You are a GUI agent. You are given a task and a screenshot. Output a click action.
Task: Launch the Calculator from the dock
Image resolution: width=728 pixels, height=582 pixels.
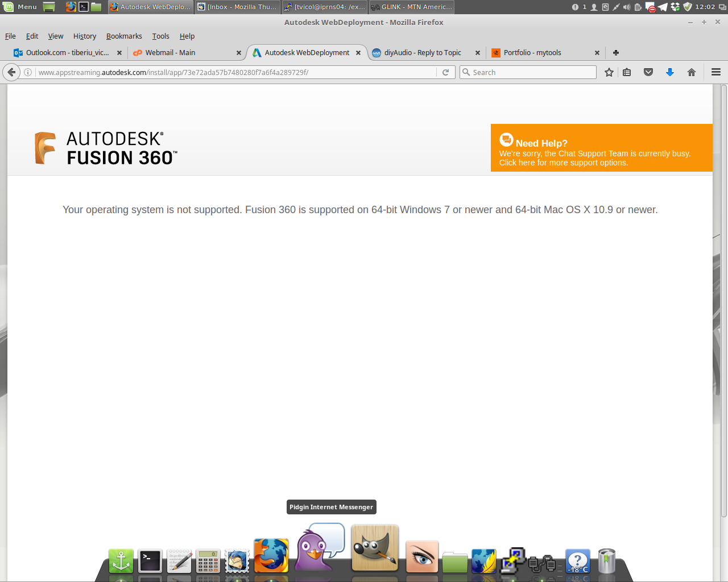(208, 561)
